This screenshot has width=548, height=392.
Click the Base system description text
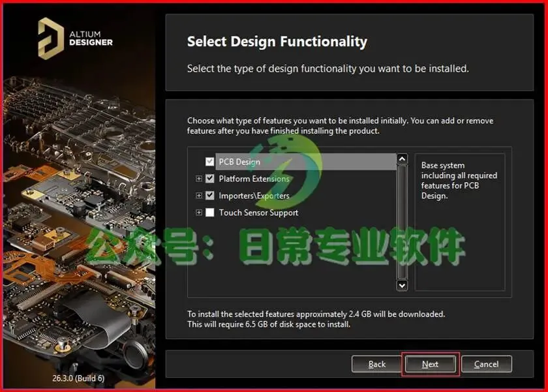459,180
